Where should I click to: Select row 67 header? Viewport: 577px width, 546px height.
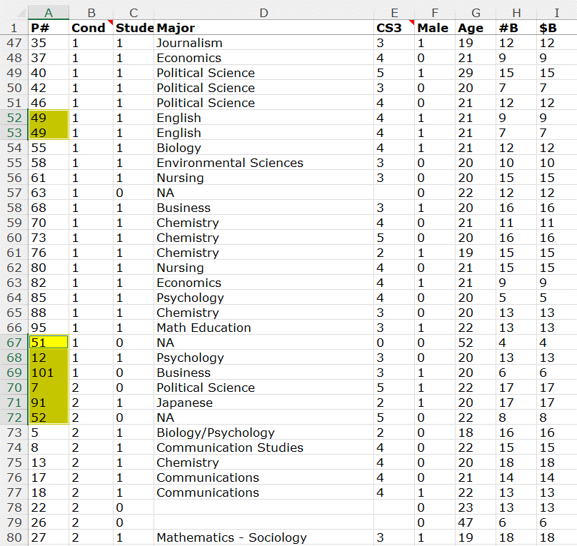pyautogui.click(x=14, y=343)
